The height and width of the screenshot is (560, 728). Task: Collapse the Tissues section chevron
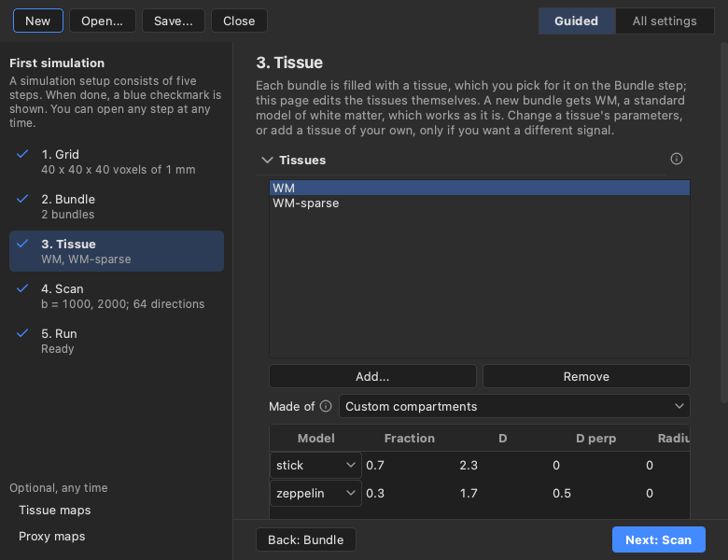(x=267, y=161)
